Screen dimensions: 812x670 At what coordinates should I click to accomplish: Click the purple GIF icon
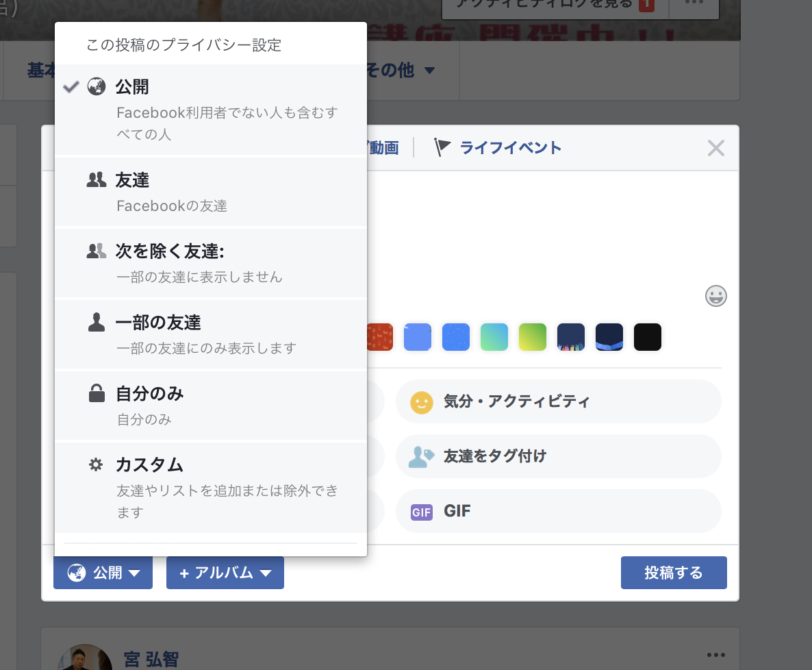point(422,512)
